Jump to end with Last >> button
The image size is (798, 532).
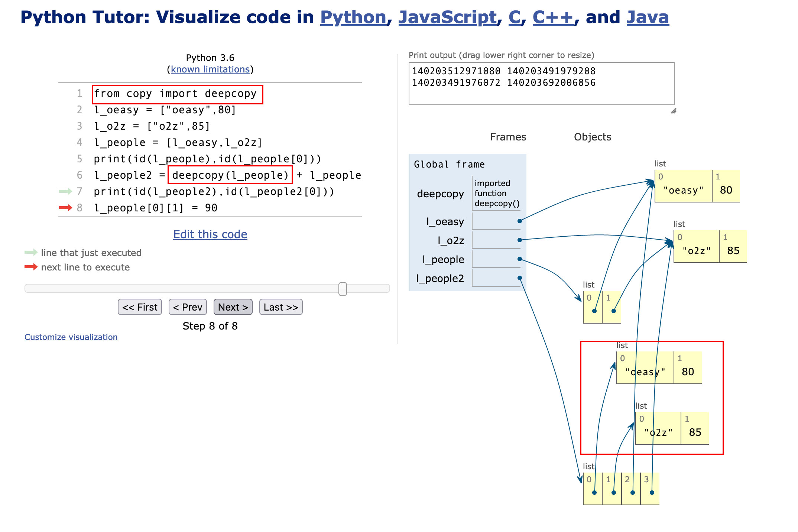[x=281, y=307]
